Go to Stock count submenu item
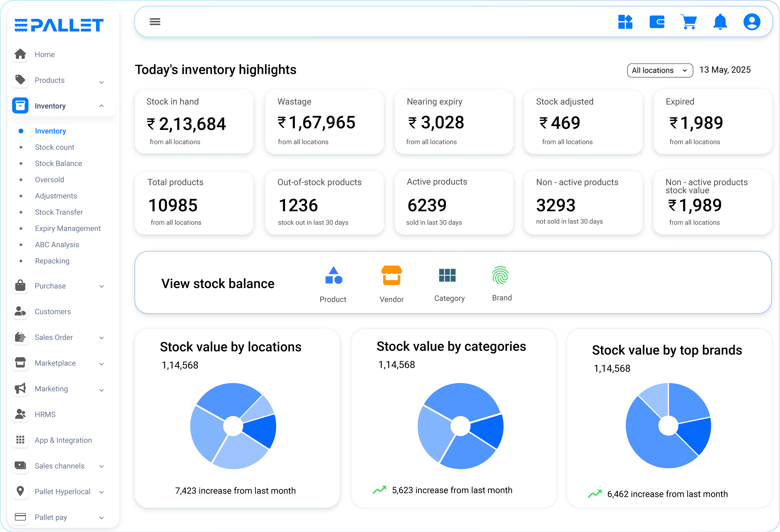This screenshot has height=532, width=780. click(55, 147)
